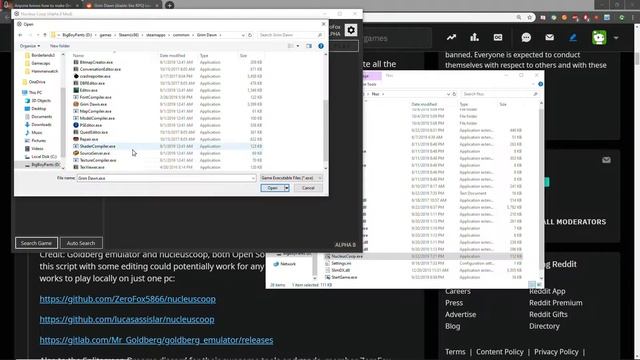Open the ZeroFox5866 nucleuscoop GitHub link
640x360 pixels.
coord(128,299)
